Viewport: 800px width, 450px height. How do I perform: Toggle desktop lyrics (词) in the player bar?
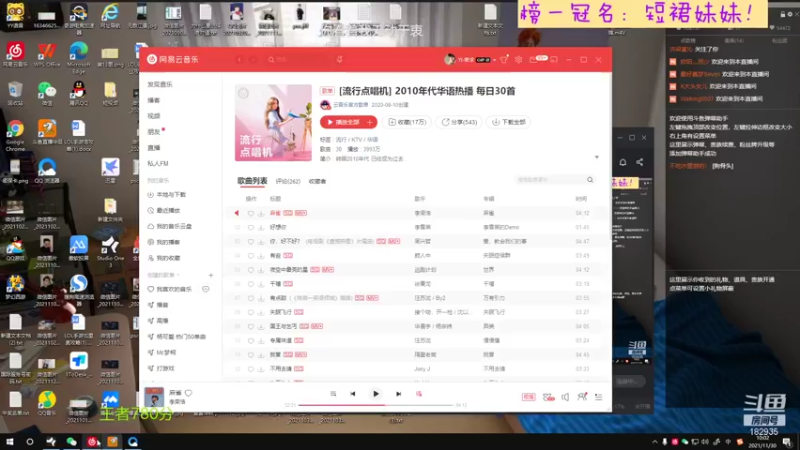[x=419, y=394]
